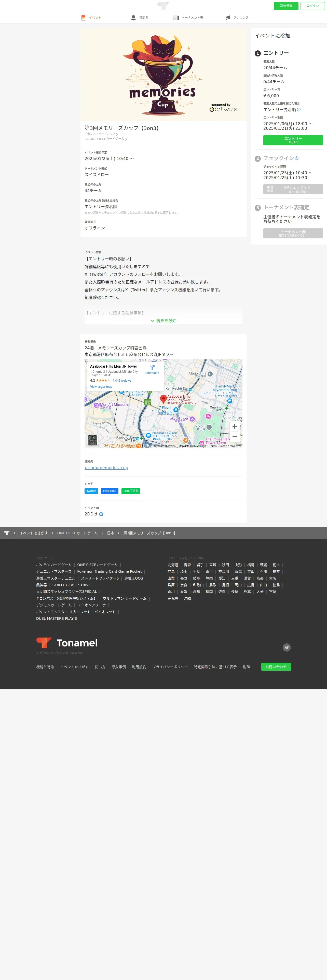Select 沖縄 region link
Image resolution: width=327 pixels, height=980 pixels.
(187, 598)
